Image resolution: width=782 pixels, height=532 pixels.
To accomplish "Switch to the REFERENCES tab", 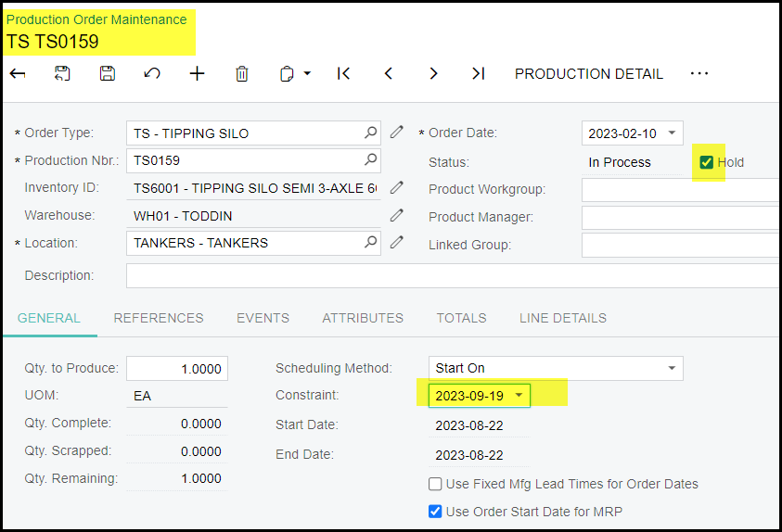I will tap(159, 318).
